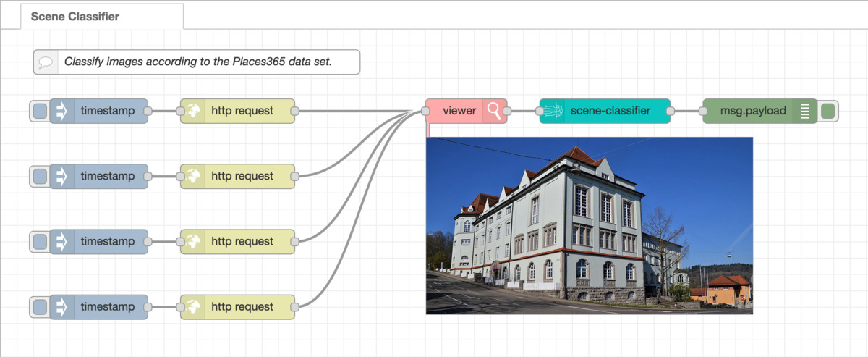Trigger the second timestamp inject button
This screenshot has height=357, width=868.
pyautogui.click(x=40, y=176)
